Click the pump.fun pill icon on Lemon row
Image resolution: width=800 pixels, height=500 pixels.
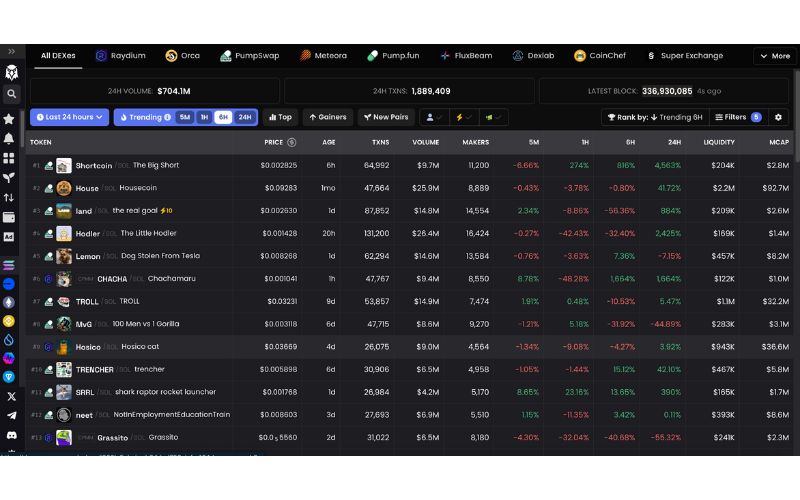48,256
